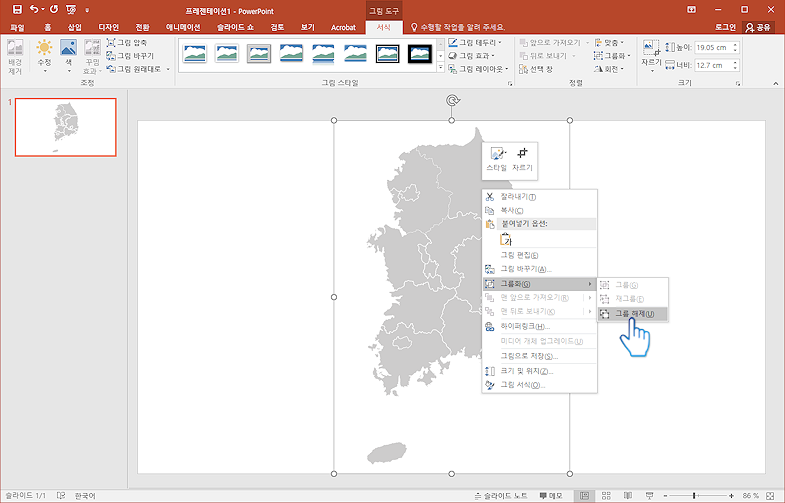The image size is (785, 503).
Task: Open the 그림 스타일 group dialog launcher
Action: (x=510, y=84)
